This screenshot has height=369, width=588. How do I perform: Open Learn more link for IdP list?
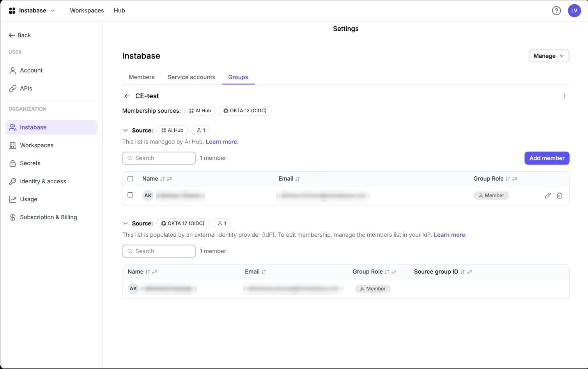pyautogui.click(x=450, y=235)
